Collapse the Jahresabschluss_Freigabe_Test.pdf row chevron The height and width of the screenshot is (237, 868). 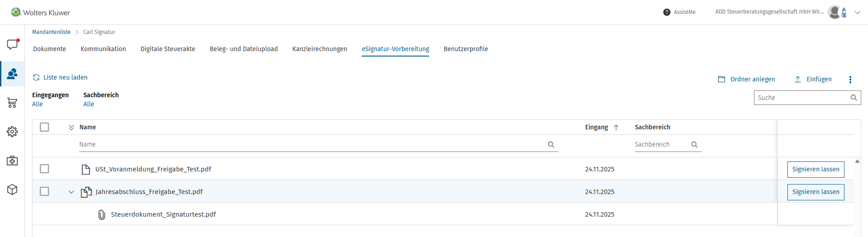pos(71,192)
